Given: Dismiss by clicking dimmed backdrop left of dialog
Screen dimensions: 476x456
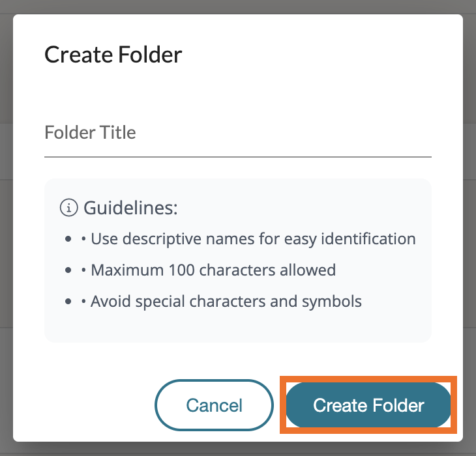Looking at the screenshot, I should pos(6,228).
